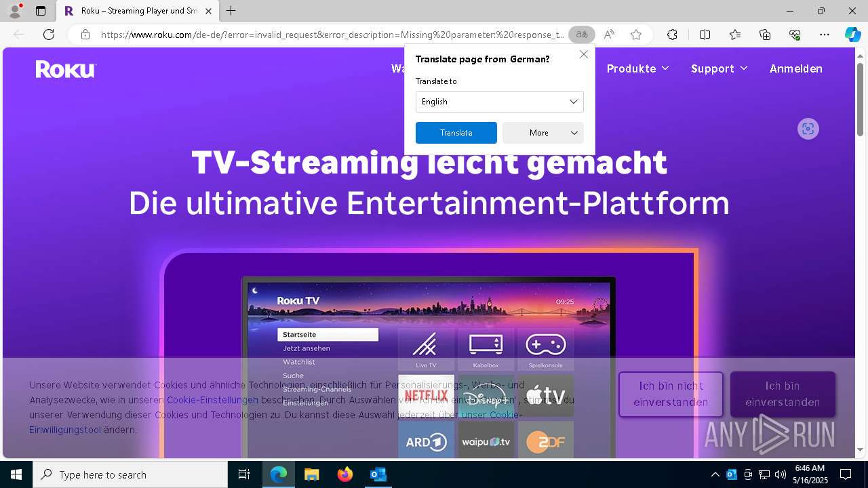Click the translate icon in address bar
Viewport: 868px width, 488px height.
tap(581, 35)
